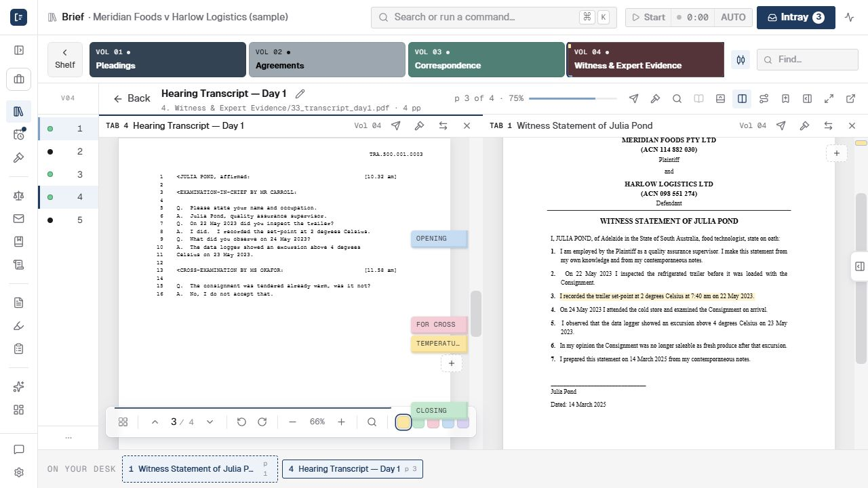This screenshot has width=868, height=488.
Task: Open the scroll icon in sidebar
Action: click(19, 264)
